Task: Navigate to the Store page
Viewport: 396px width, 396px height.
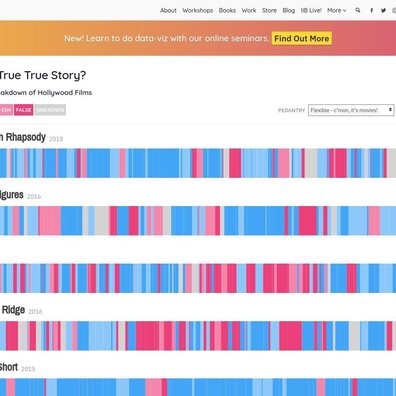Action: [x=269, y=10]
